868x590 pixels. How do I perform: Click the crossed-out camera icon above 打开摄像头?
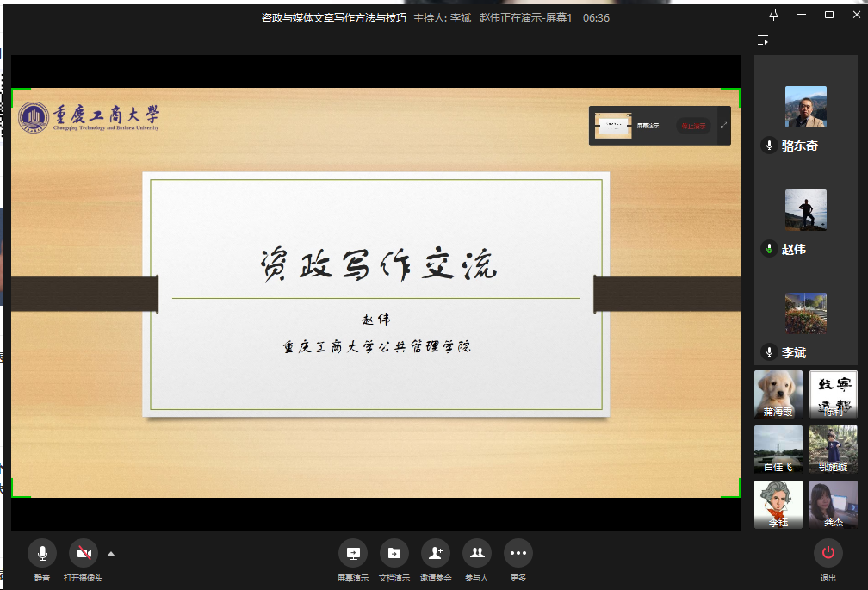pos(83,553)
